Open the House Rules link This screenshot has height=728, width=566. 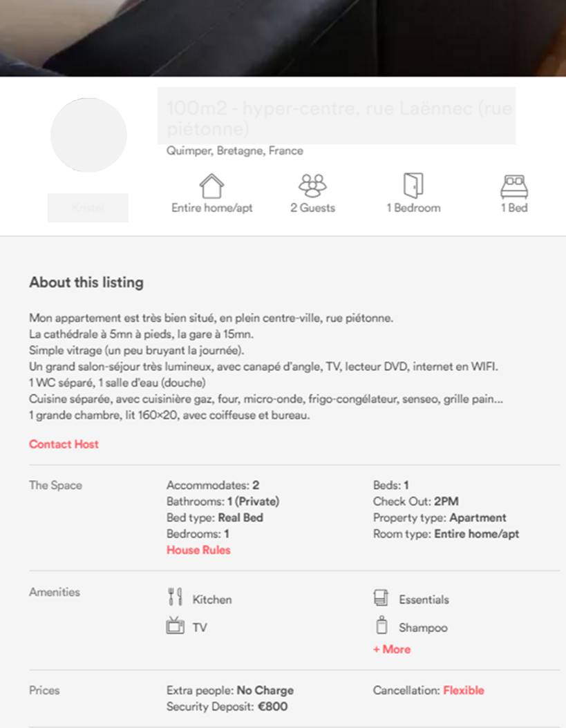pyautogui.click(x=198, y=550)
